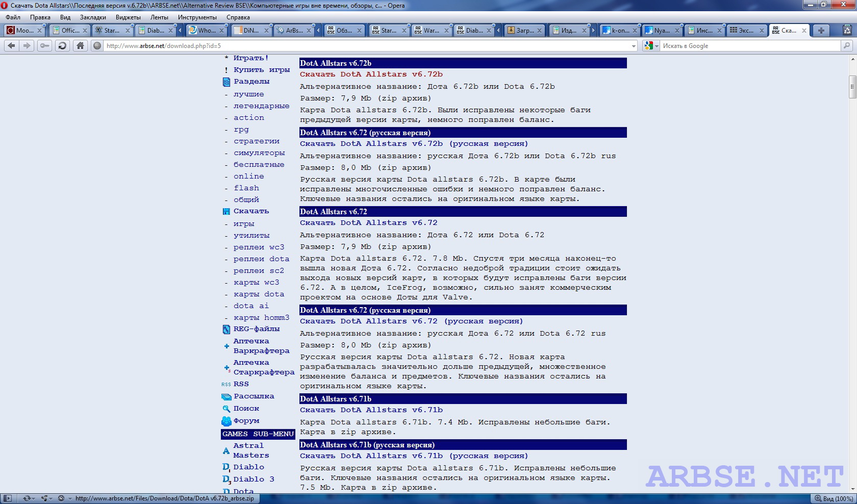Click the RSS icon in sidebar
The image size is (857, 504).
(x=226, y=384)
